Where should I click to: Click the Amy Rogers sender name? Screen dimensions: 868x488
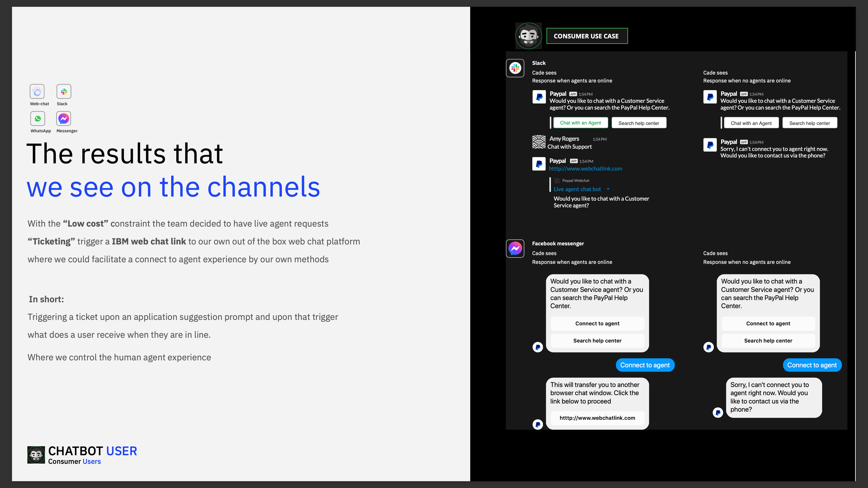pyautogui.click(x=564, y=139)
